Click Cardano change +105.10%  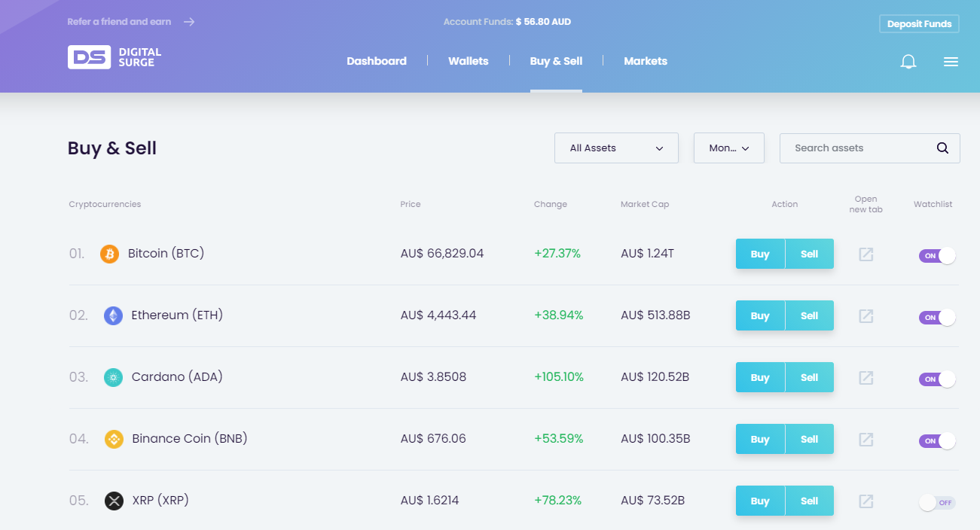(559, 377)
